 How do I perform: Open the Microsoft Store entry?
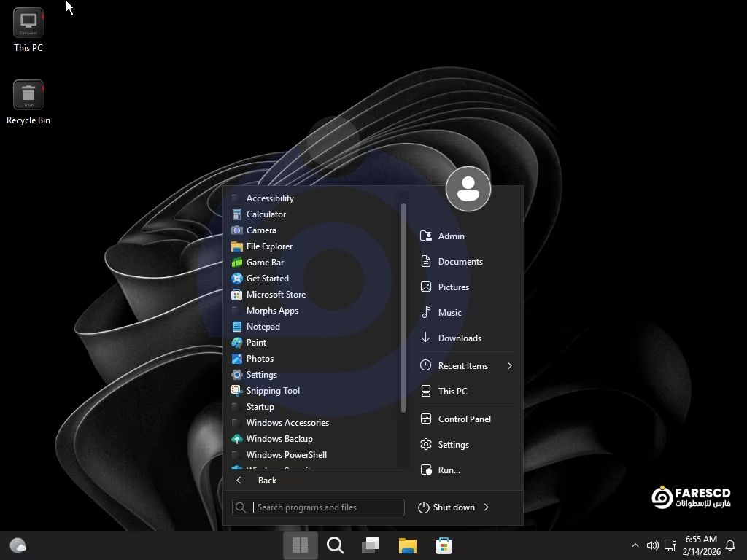(x=275, y=295)
